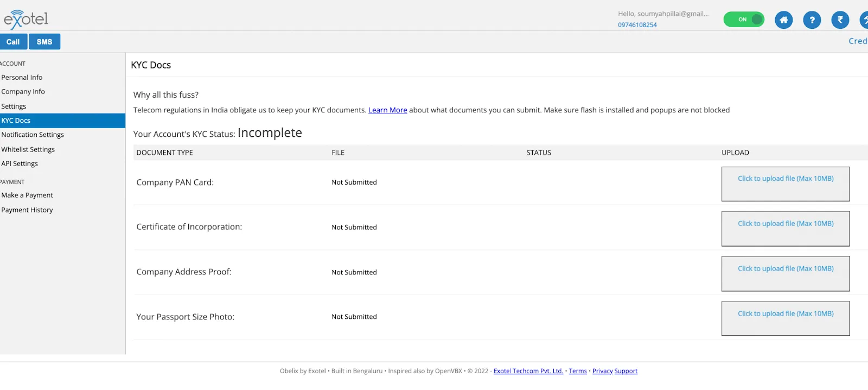The height and width of the screenshot is (390, 868).
Task: Click the Certificate of Incorporation: label
Action: 189,227
